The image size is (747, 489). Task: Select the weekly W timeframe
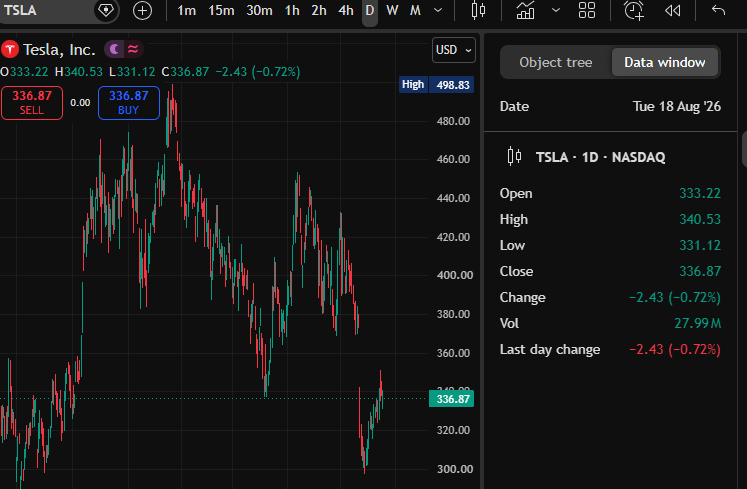coord(392,10)
